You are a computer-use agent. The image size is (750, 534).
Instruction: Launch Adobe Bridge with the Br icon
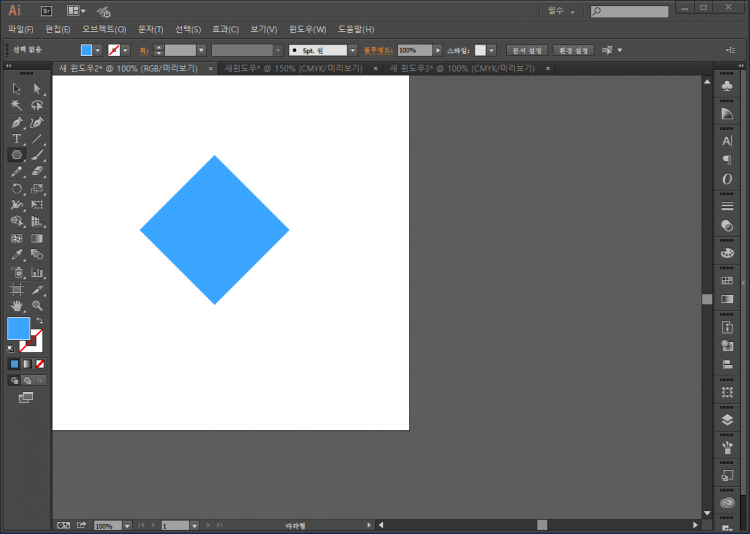click(46, 11)
